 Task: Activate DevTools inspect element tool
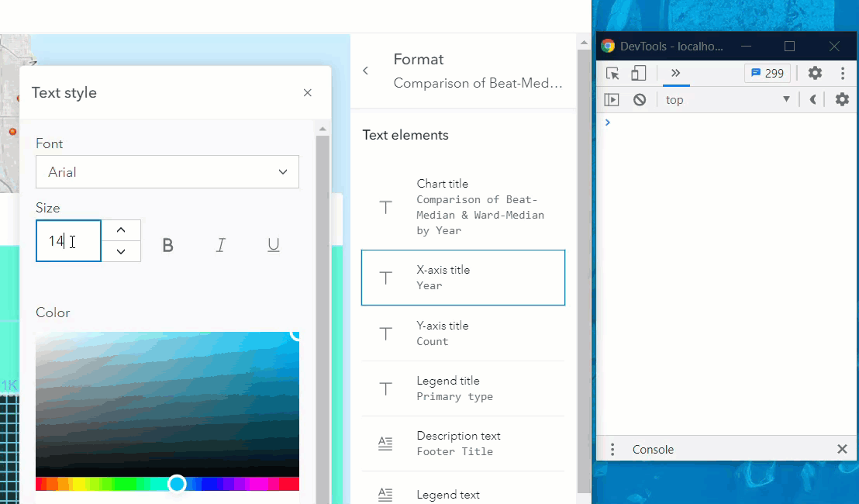[612, 73]
